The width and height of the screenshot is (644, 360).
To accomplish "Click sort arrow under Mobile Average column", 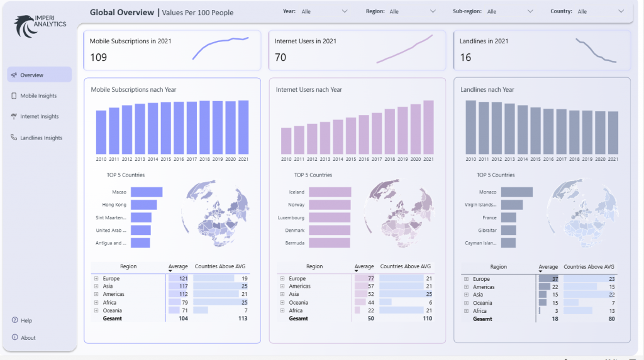I will point(170,271).
